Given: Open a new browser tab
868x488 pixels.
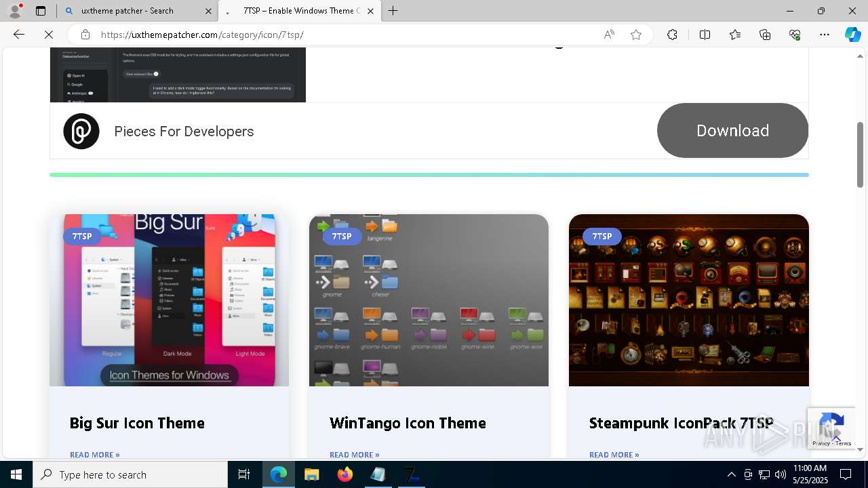Looking at the screenshot, I should (x=393, y=11).
